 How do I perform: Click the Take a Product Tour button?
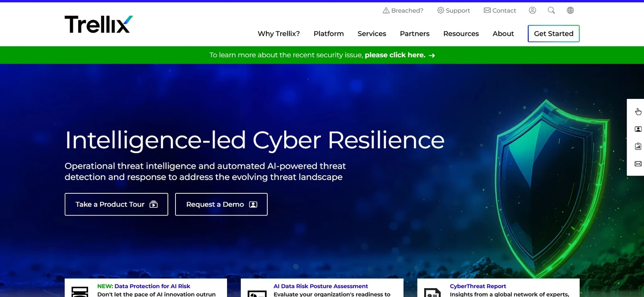point(116,204)
